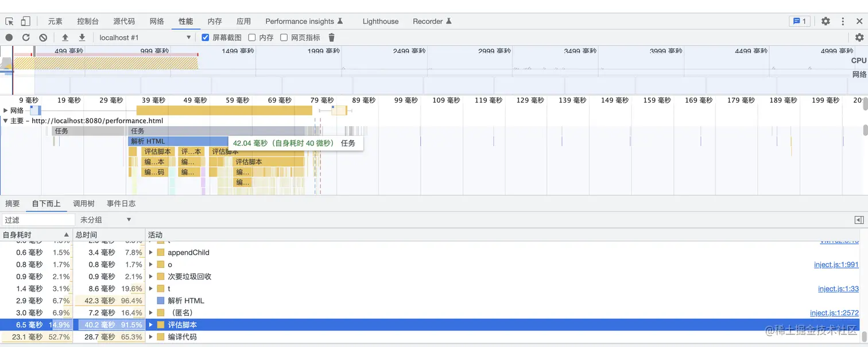868x347 pixels.
Task: Switch to the 调用树 tab
Action: (84, 204)
